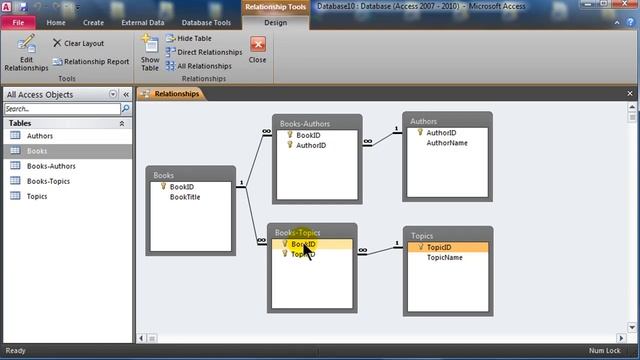The height and width of the screenshot is (360, 640).
Task: Select AuthorName field in Authors table
Action: point(447,143)
